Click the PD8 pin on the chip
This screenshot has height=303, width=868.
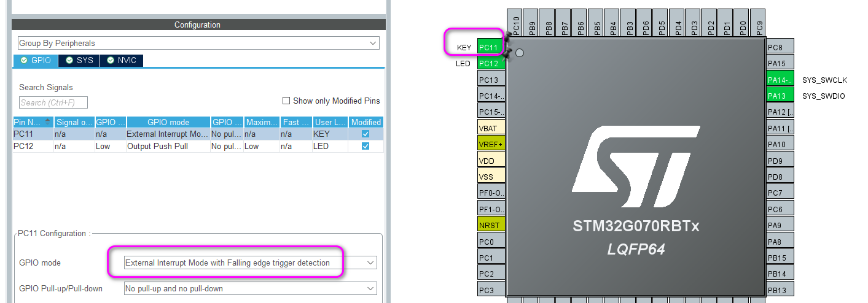tap(780, 177)
